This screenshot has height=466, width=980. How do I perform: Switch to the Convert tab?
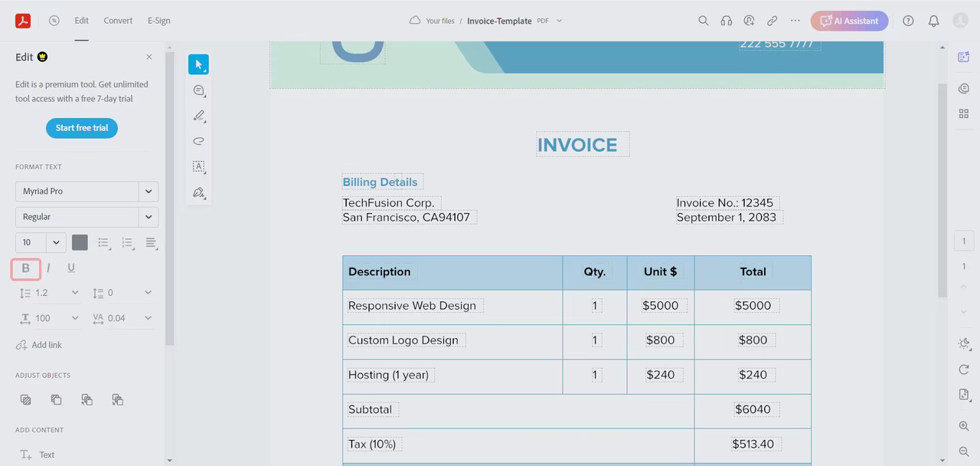click(x=118, y=21)
